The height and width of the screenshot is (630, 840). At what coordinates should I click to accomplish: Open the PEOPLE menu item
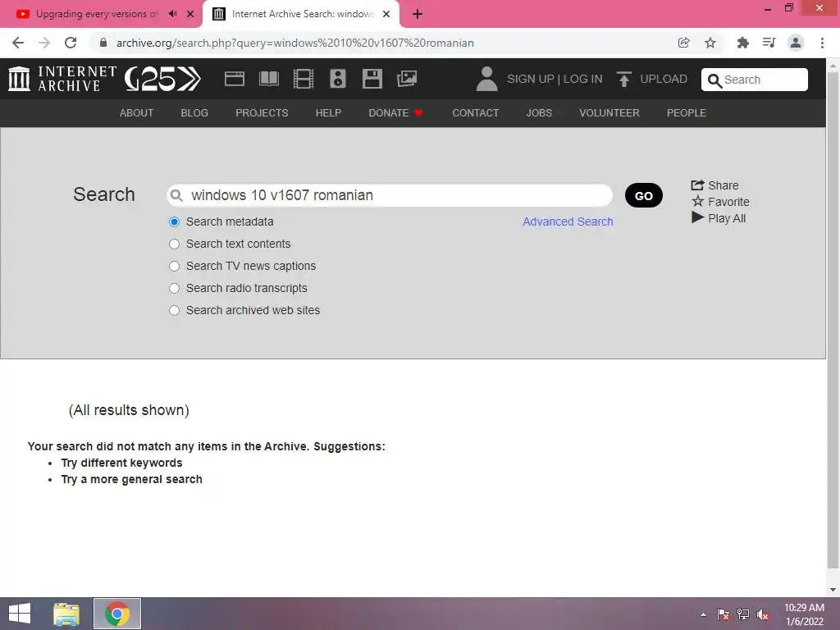(x=687, y=113)
